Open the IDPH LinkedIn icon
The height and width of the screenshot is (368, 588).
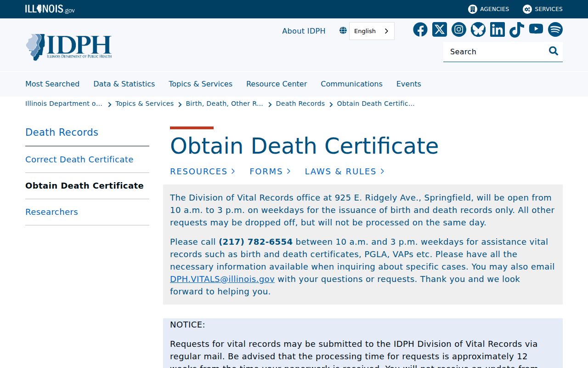(x=498, y=29)
